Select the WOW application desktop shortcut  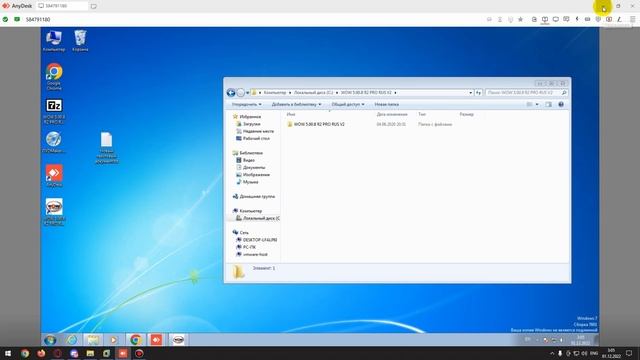54,211
